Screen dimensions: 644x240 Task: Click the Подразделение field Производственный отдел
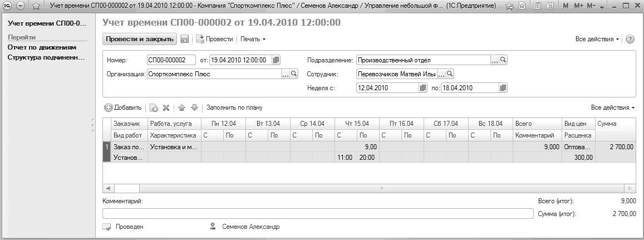point(424,60)
